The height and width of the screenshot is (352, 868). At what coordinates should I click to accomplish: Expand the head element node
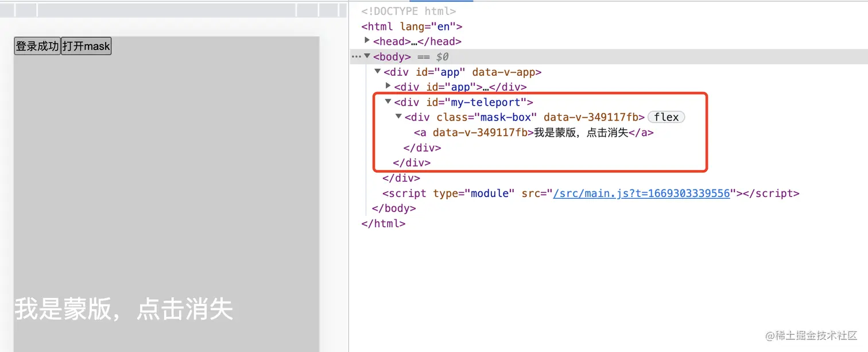tap(367, 40)
